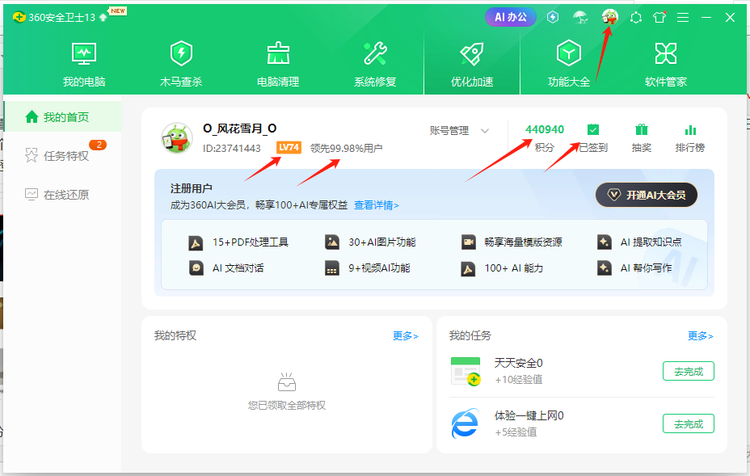Screen dimensions: 750x476
Task: Open the user avatar icon in title bar
Action: [x=610, y=17]
